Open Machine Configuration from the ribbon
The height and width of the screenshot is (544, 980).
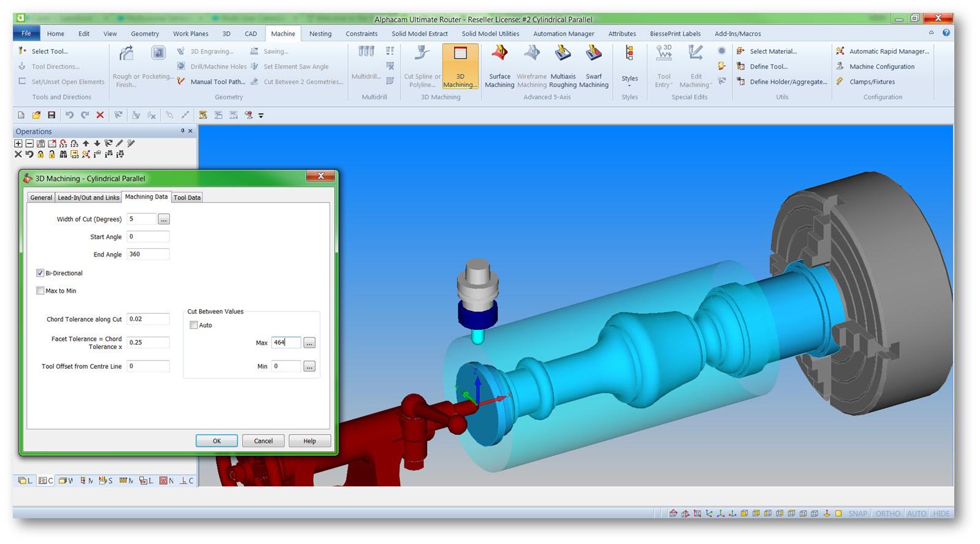(x=875, y=67)
